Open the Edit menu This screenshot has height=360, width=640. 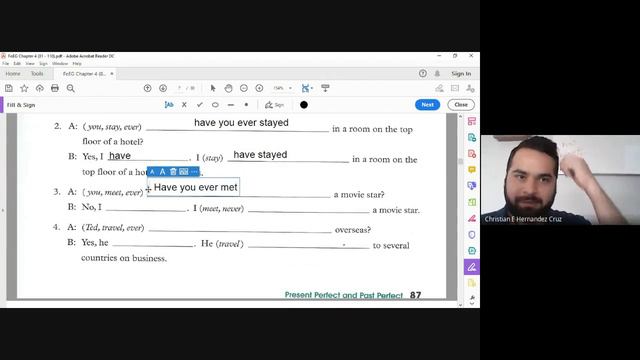17,64
